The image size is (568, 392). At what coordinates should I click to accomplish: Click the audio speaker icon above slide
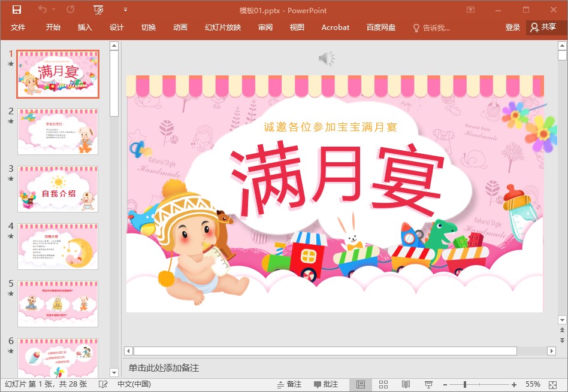click(326, 58)
